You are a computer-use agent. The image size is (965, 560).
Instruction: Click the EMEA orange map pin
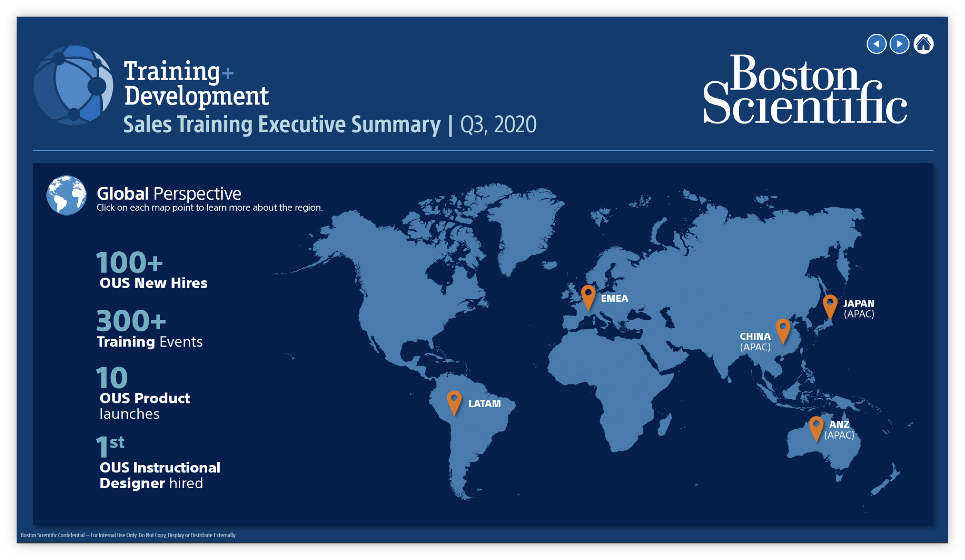click(x=588, y=296)
